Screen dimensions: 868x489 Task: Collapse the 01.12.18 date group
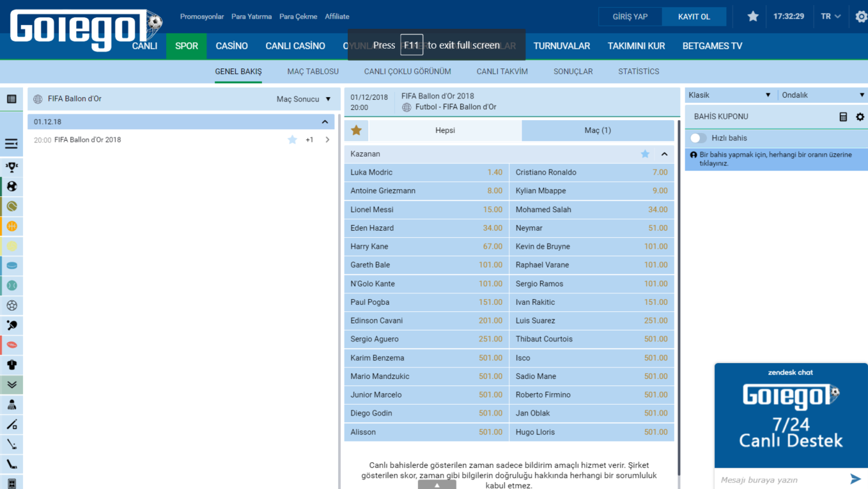click(325, 122)
